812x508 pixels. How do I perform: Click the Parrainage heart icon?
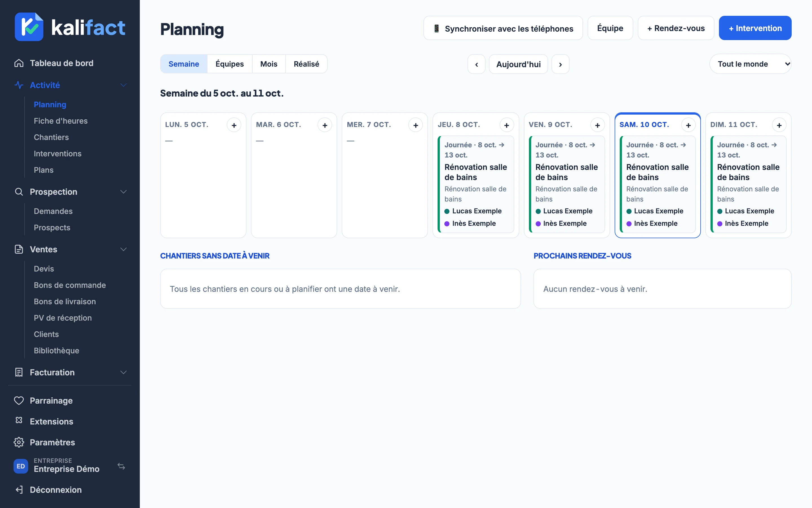tap(19, 400)
